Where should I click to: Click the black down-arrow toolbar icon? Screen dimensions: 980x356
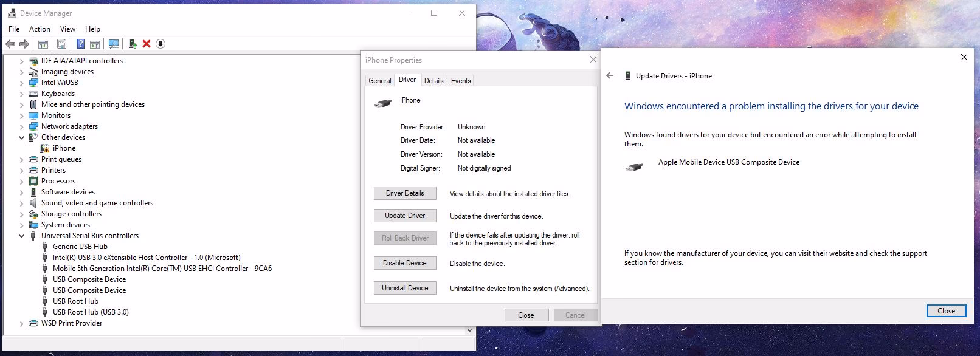(160, 44)
